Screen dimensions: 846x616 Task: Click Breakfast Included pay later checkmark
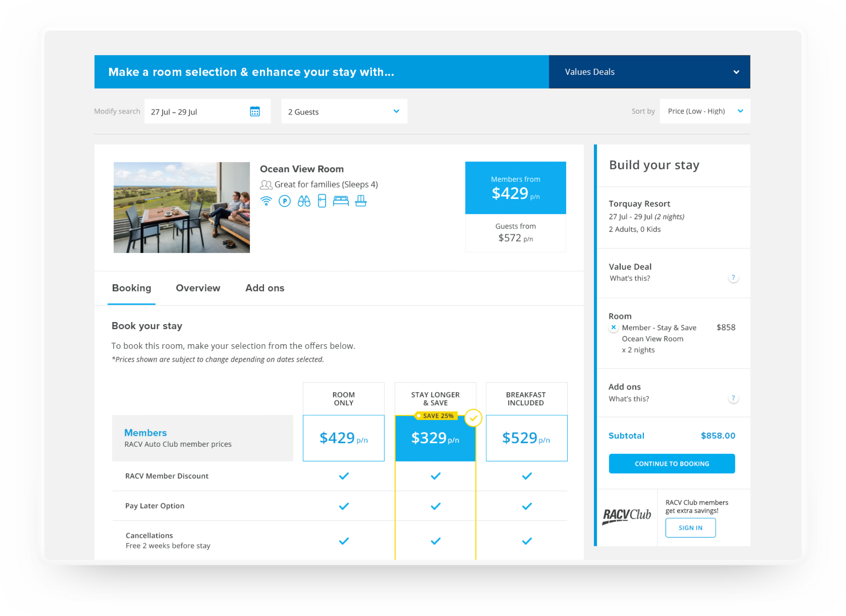527,506
